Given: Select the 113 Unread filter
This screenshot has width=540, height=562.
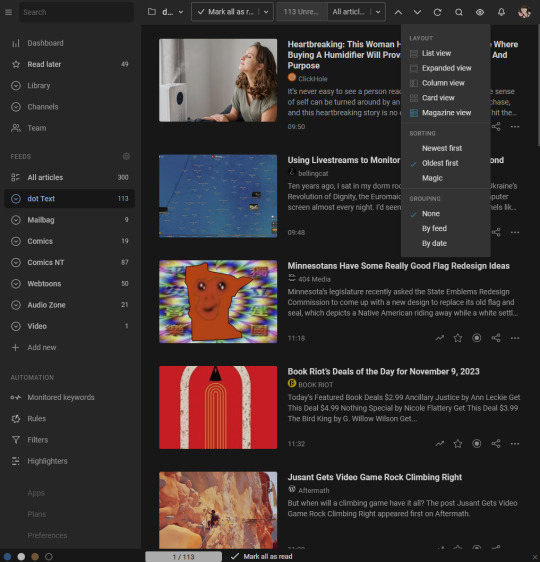Looking at the screenshot, I should pos(301,12).
